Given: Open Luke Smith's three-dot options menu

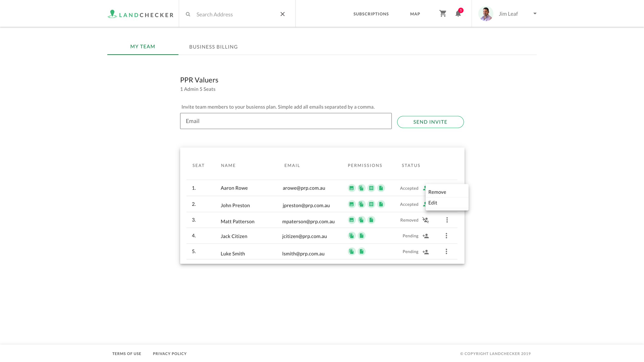Looking at the screenshot, I should tap(446, 252).
